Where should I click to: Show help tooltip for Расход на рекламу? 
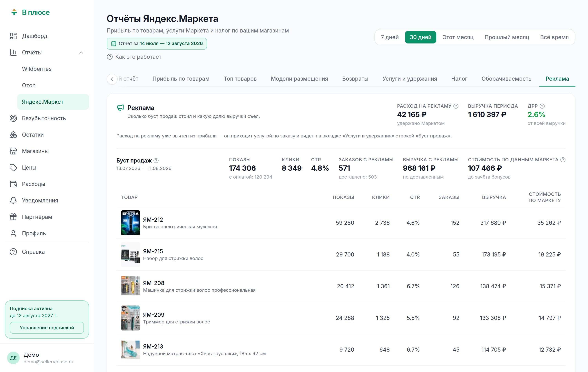[x=456, y=106]
